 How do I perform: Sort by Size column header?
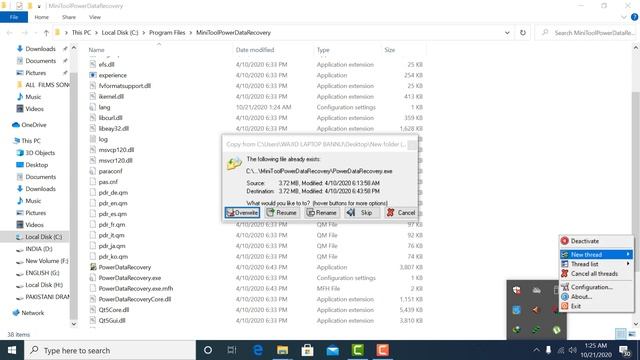pos(389,50)
